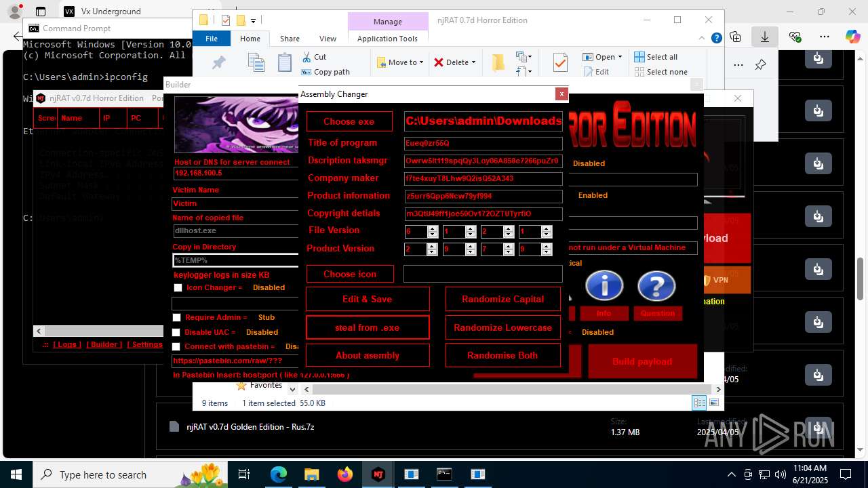Click the browser heart performance icon
868x488 pixels.
click(x=795, y=37)
